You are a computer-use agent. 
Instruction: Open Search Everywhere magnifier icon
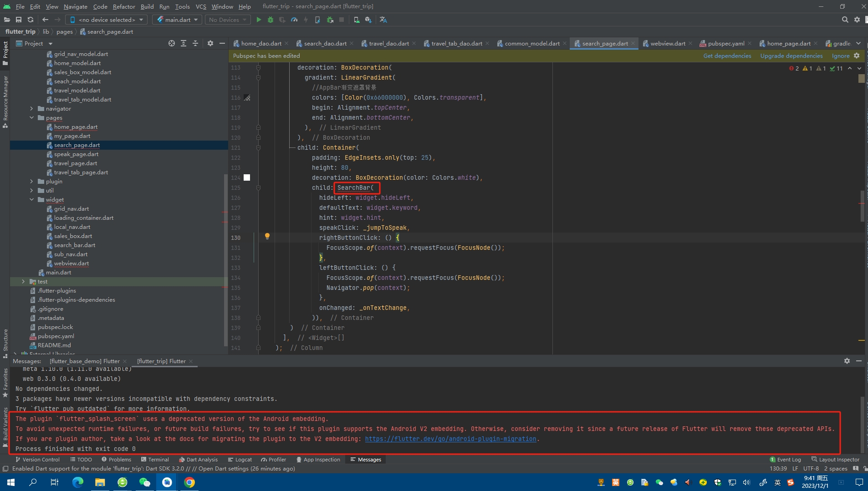(845, 20)
